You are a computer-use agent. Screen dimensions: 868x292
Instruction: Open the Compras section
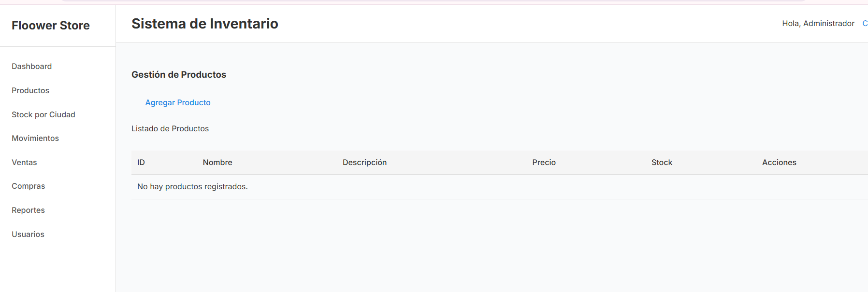29,186
